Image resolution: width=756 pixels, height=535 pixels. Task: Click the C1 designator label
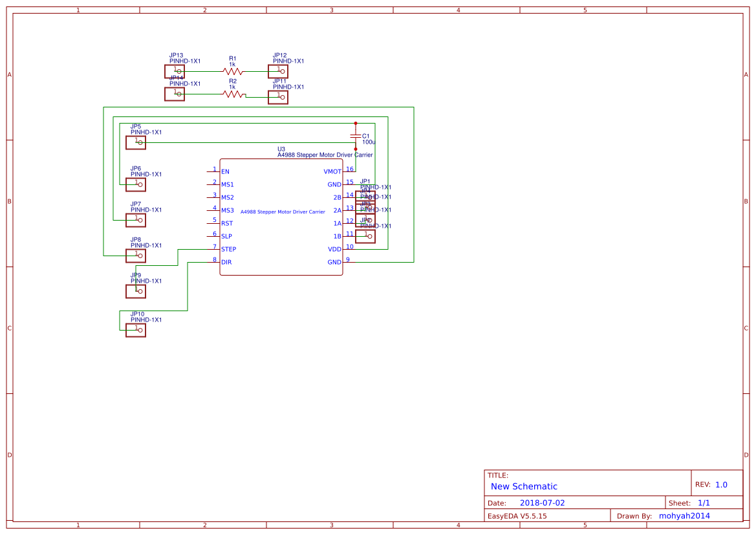(x=365, y=136)
